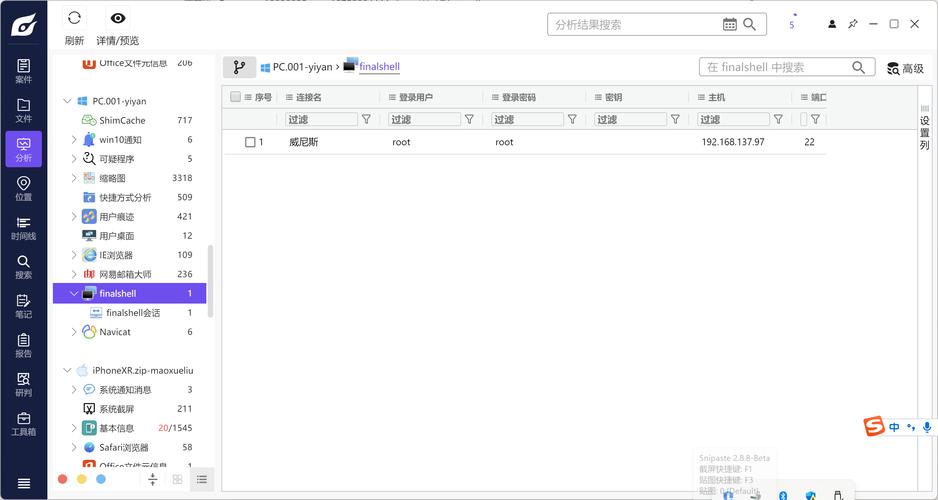Click the Sogou input method icon
The image size is (938, 500).
coord(874,426)
